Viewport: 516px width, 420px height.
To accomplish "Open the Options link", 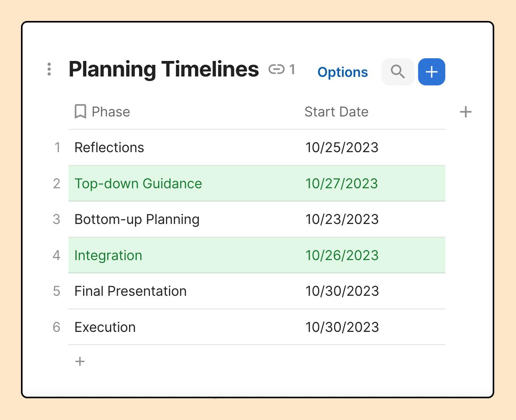I will tap(342, 72).
